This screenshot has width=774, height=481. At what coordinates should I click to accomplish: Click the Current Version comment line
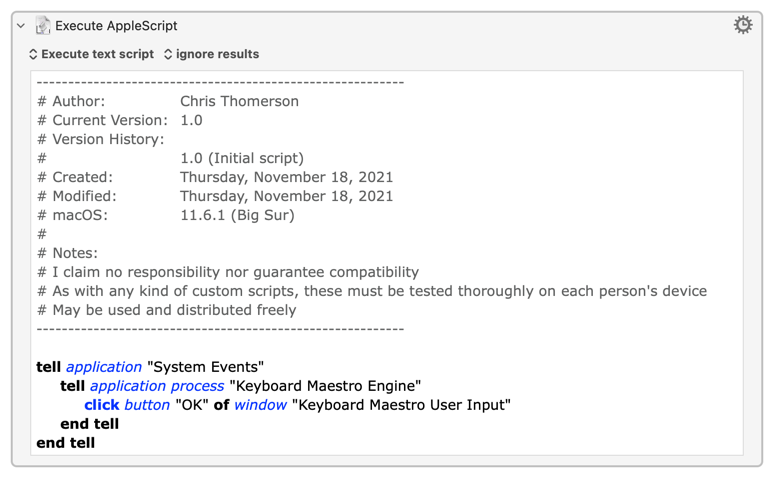tap(120, 120)
